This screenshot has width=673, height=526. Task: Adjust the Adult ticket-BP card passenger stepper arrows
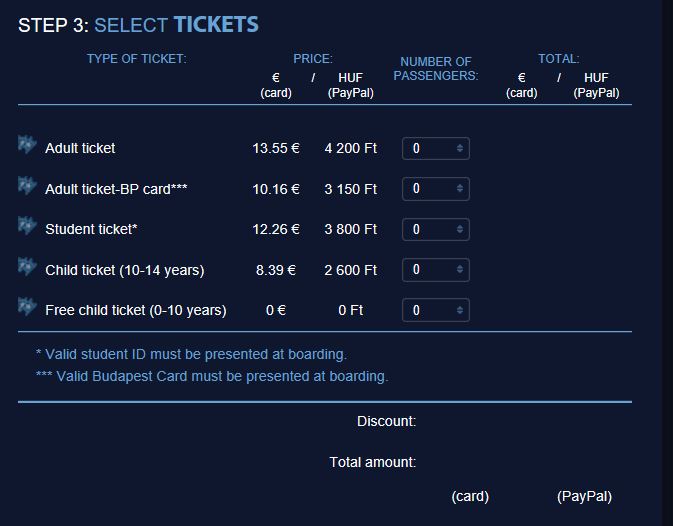pyautogui.click(x=460, y=188)
